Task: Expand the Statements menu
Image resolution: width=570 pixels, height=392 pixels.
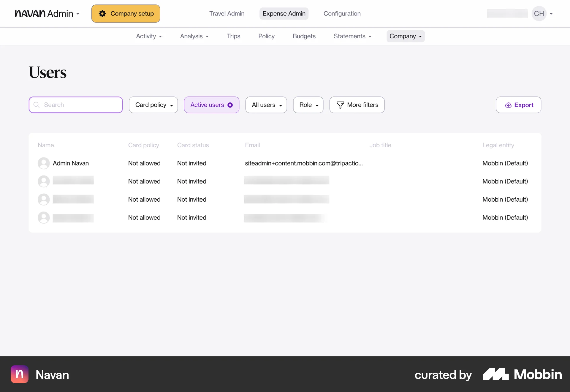Action: 352,36
